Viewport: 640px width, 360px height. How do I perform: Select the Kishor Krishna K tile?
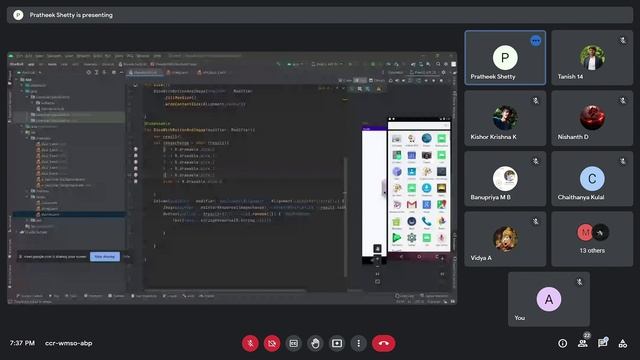[505, 118]
